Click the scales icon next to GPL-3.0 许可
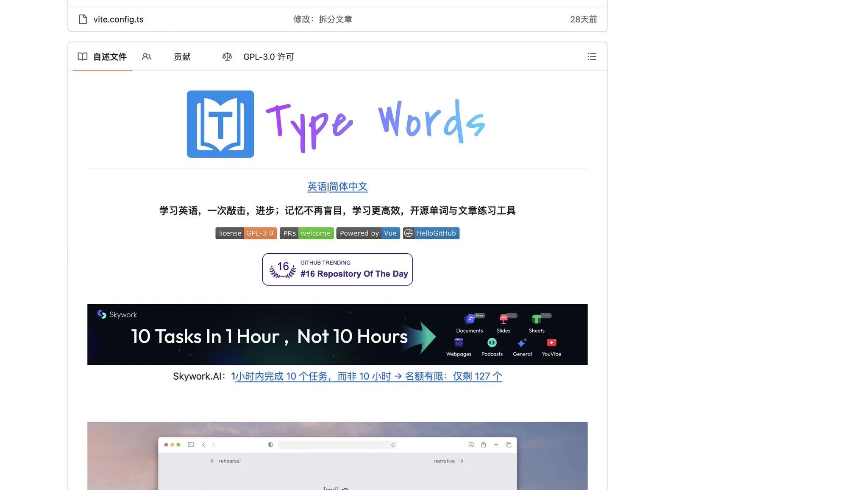The width and height of the screenshot is (868, 490). point(227,56)
